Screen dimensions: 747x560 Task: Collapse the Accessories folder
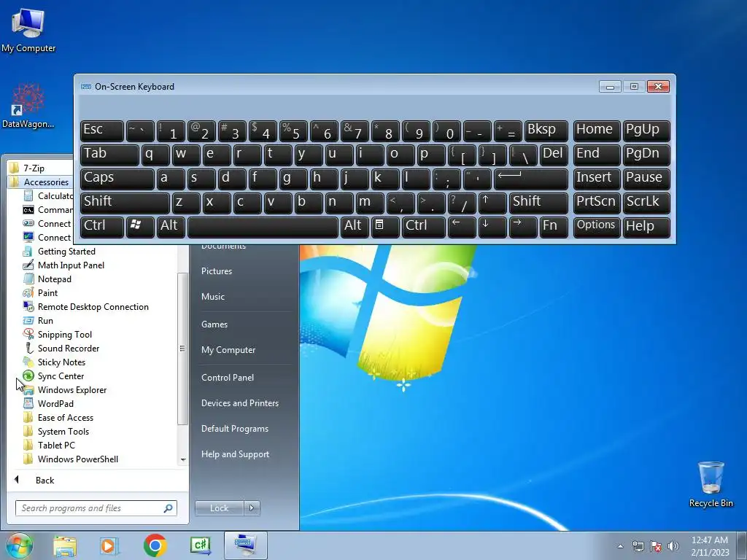point(39,182)
